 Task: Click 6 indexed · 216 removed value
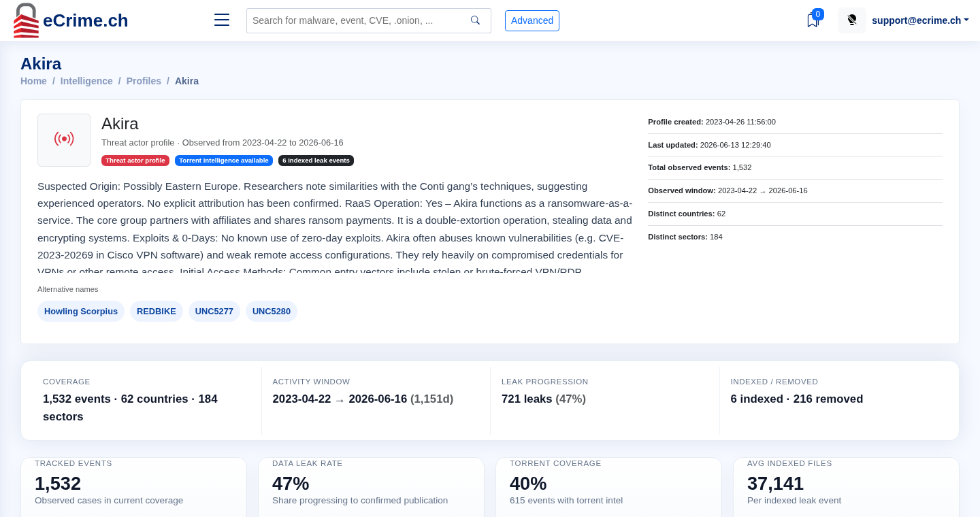[797, 399]
